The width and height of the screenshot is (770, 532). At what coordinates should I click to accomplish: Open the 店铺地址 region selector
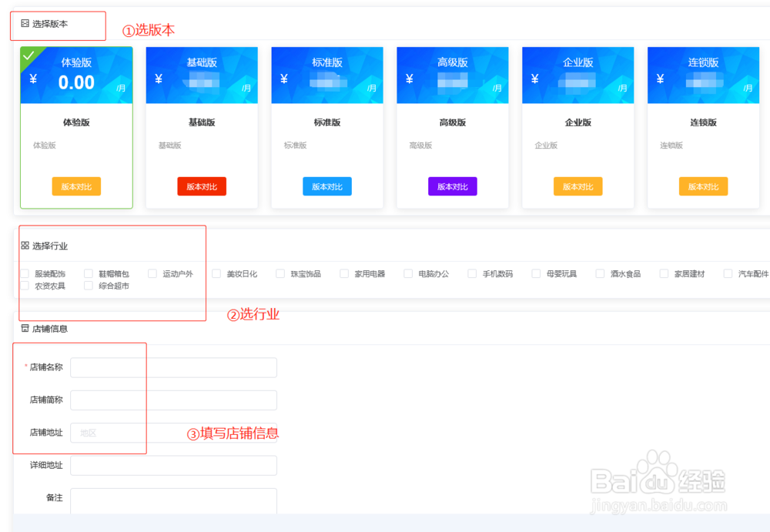tap(173, 433)
